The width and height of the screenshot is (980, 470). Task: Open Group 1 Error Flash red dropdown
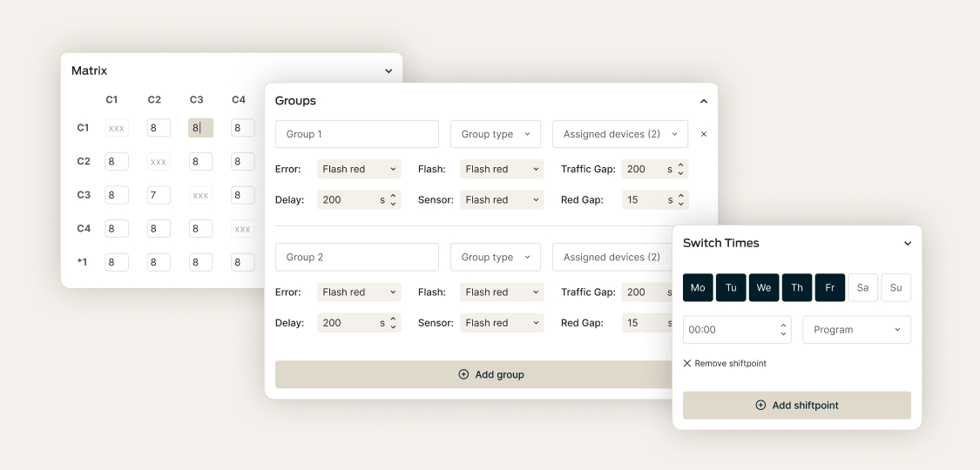point(359,169)
